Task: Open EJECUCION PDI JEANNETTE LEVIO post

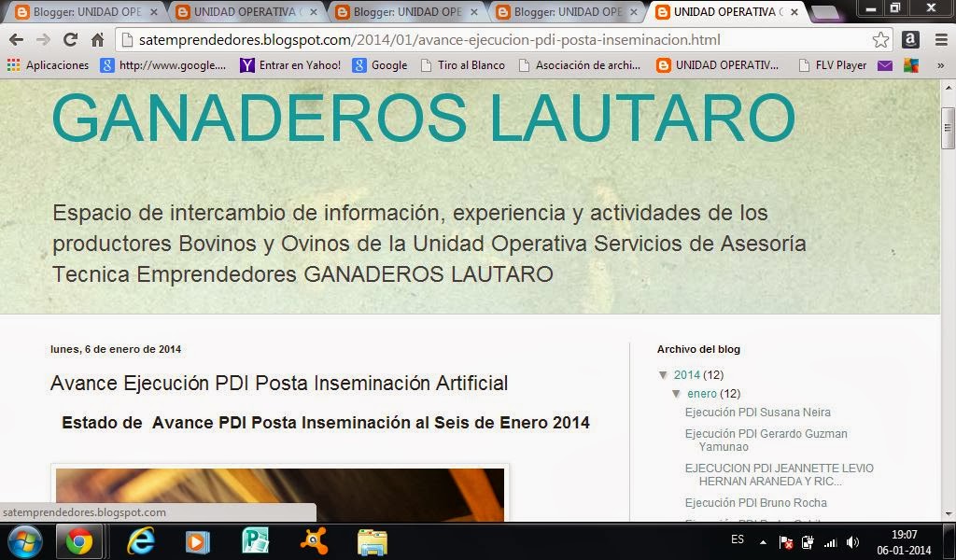Action: 780,475
